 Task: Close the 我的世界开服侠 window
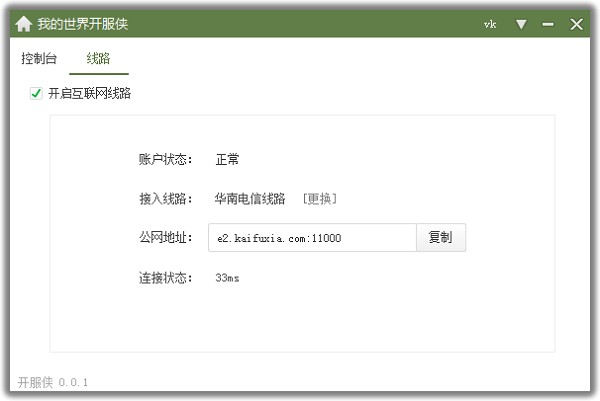tap(576, 24)
